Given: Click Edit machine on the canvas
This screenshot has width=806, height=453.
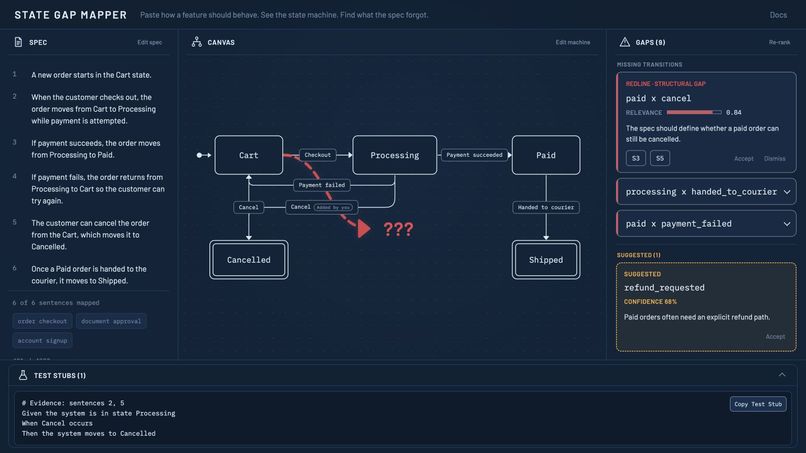Looking at the screenshot, I should [573, 42].
